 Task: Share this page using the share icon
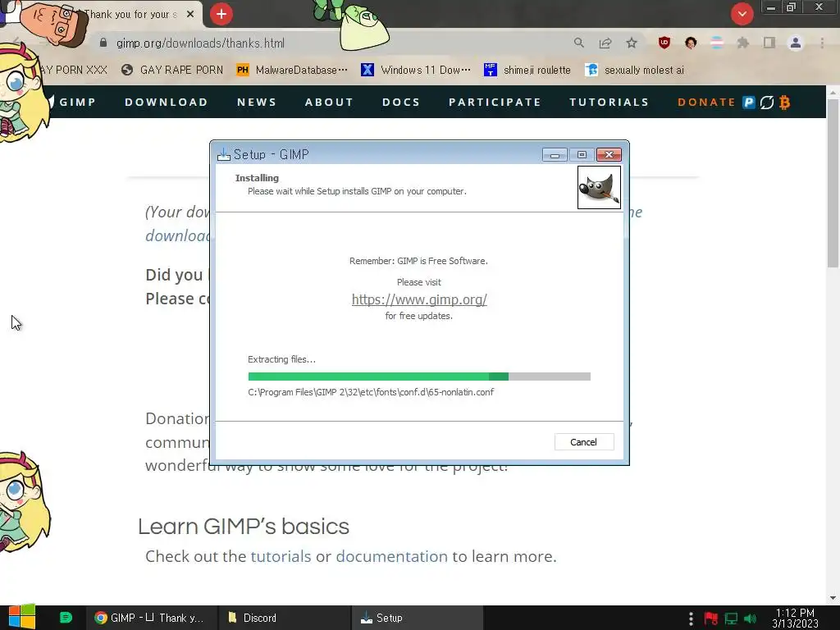click(605, 43)
